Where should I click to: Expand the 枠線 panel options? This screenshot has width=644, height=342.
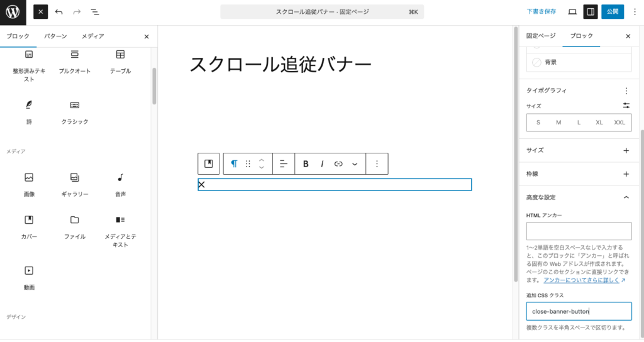tap(626, 174)
